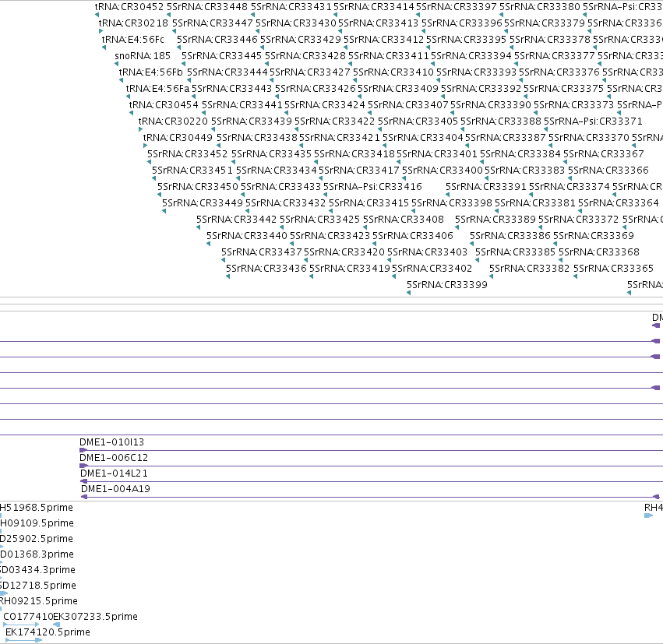663x644 pixels.
Task: Click the purple arrow starting DME1-006C12
Action: 83,466
